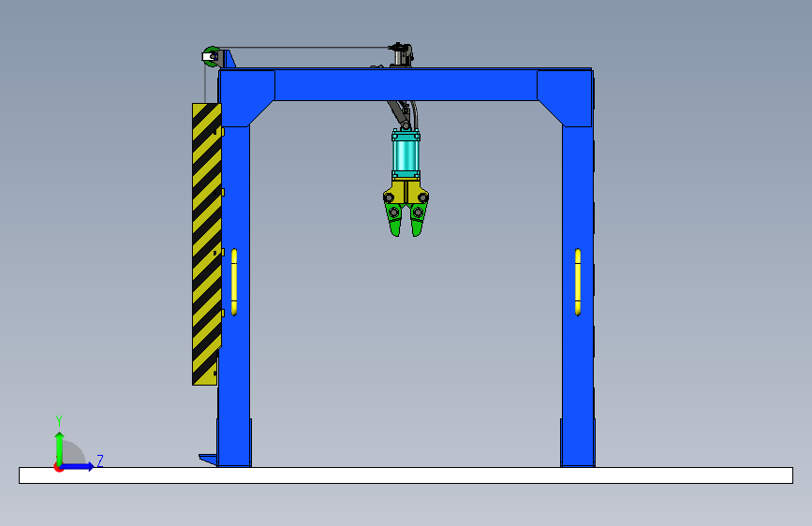Click the "Z" axis label

click(x=100, y=460)
